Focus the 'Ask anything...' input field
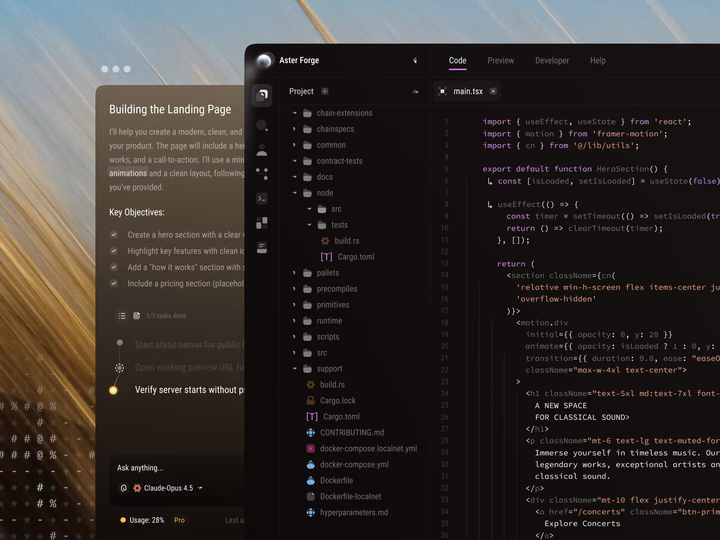 pos(179,468)
